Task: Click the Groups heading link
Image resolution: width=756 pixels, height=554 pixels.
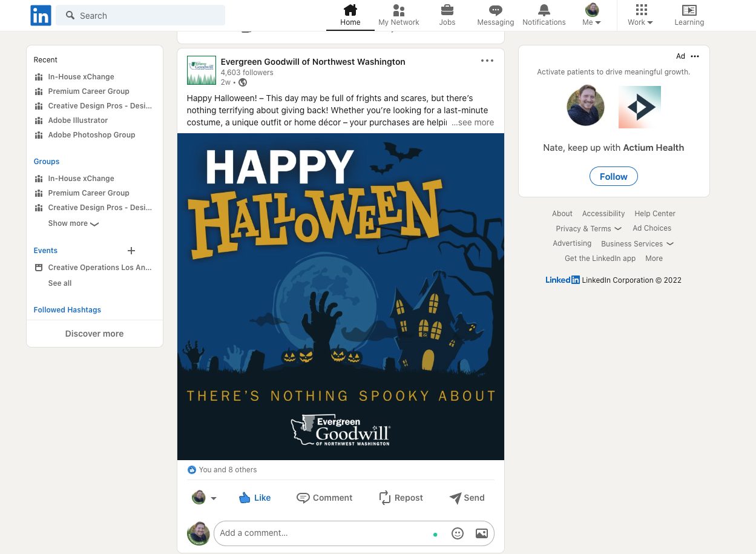Action: pyautogui.click(x=47, y=162)
